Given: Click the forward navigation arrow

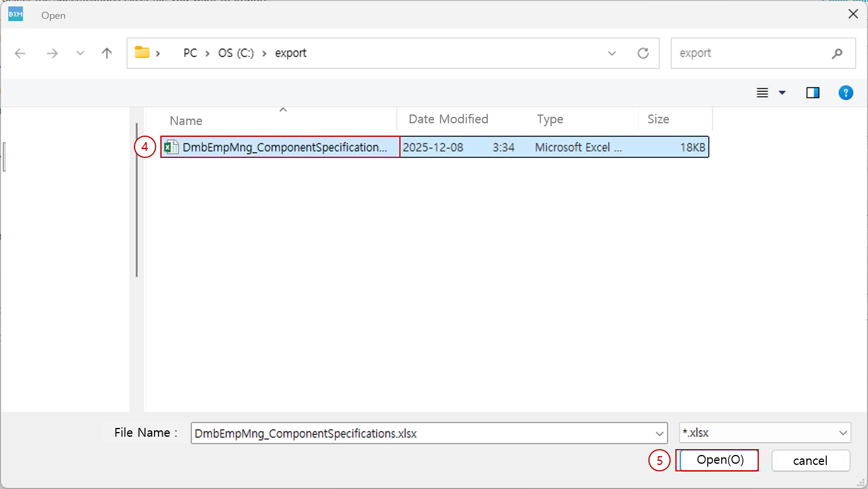Looking at the screenshot, I should 52,53.
